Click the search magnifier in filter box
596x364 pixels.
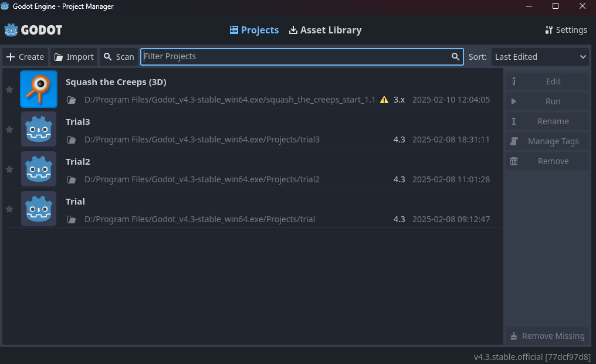[x=455, y=57]
